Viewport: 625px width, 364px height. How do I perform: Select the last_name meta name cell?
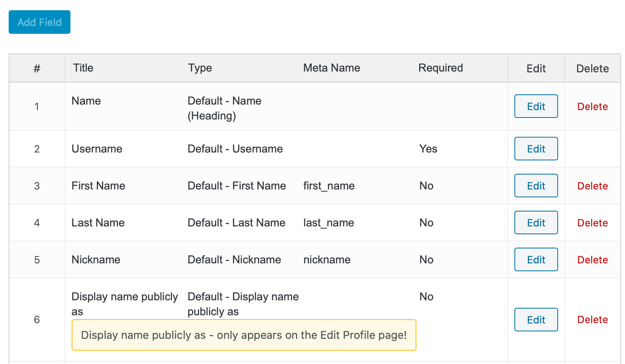coord(328,223)
